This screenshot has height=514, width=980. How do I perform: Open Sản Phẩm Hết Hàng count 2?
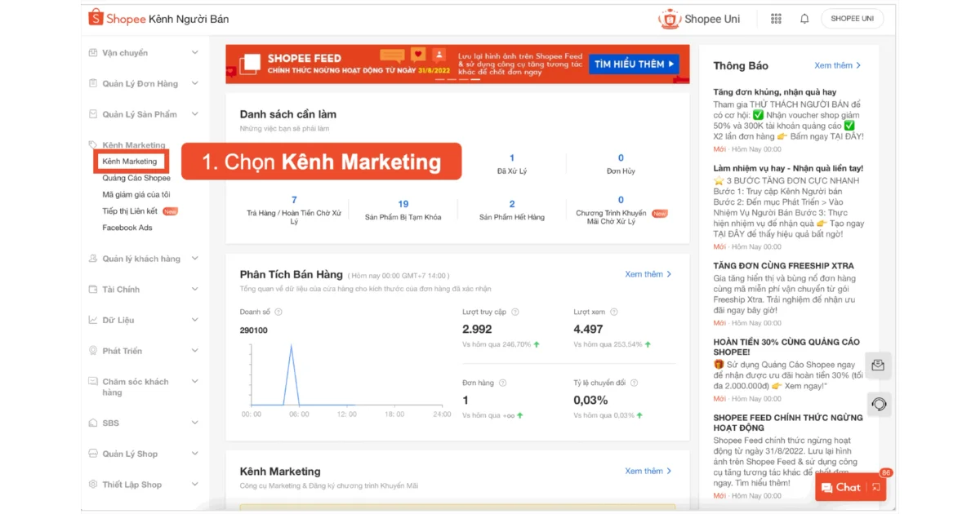[x=512, y=210]
